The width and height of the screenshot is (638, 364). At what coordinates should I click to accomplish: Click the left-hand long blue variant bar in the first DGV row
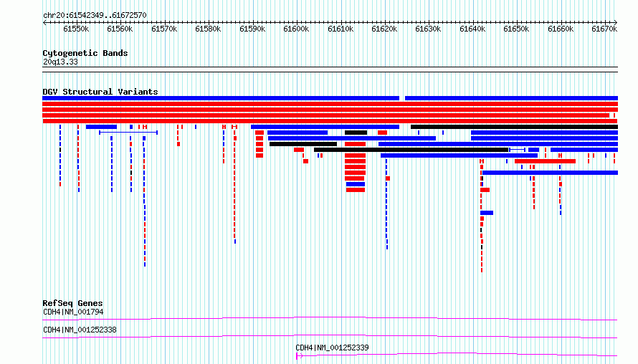coord(221,98)
